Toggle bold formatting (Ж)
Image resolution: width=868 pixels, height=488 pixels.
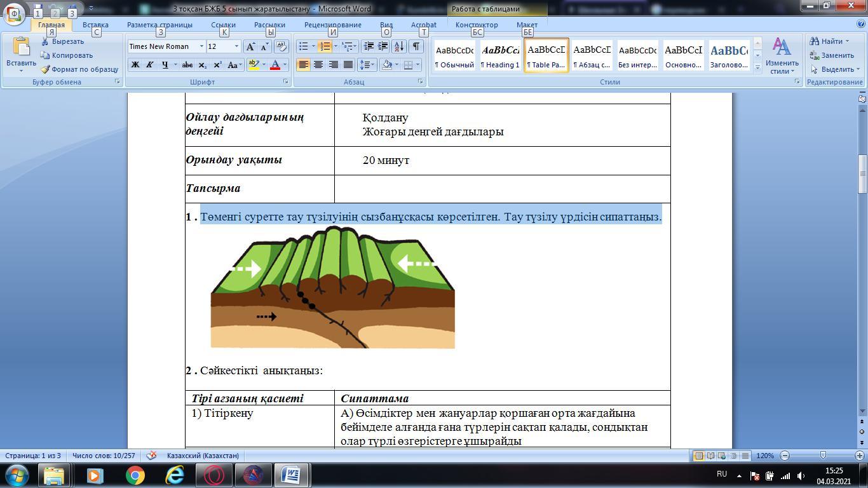[x=135, y=65]
